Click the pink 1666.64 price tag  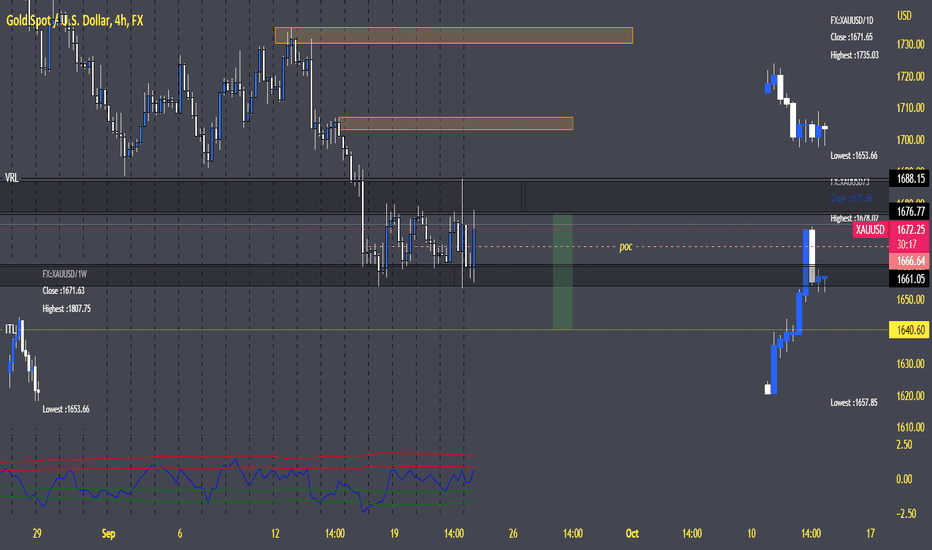[909, 261]
